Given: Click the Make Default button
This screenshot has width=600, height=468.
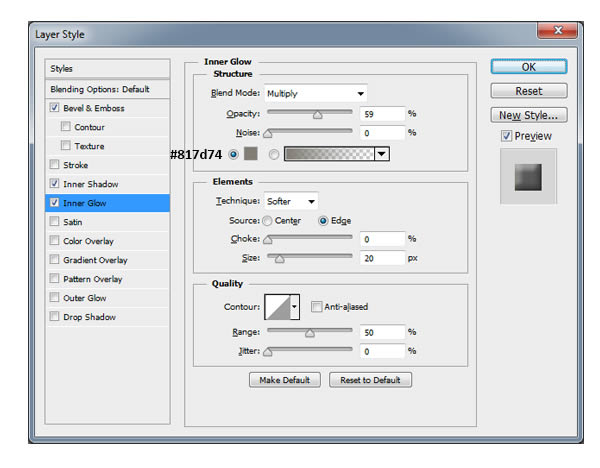Looking at the screenshot, I should (x=285, y=380).
